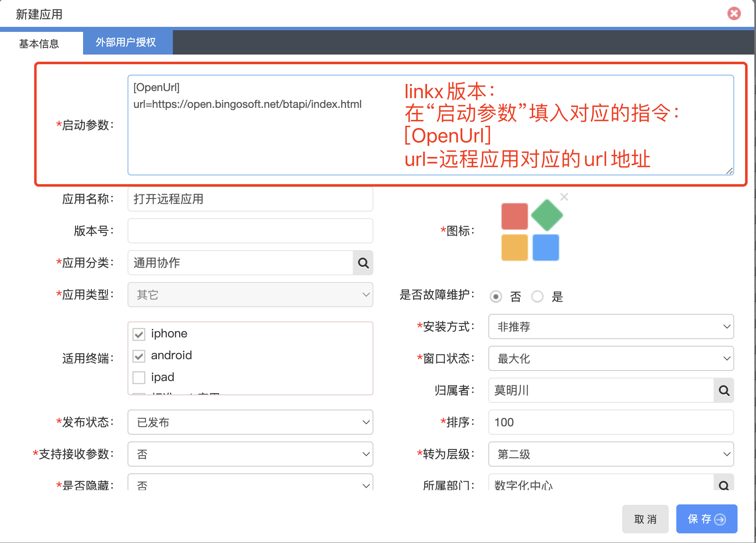Open the 发布状态 dropdown
The width and height of the screenshot is (756, 543).
[x=250, y=422]
